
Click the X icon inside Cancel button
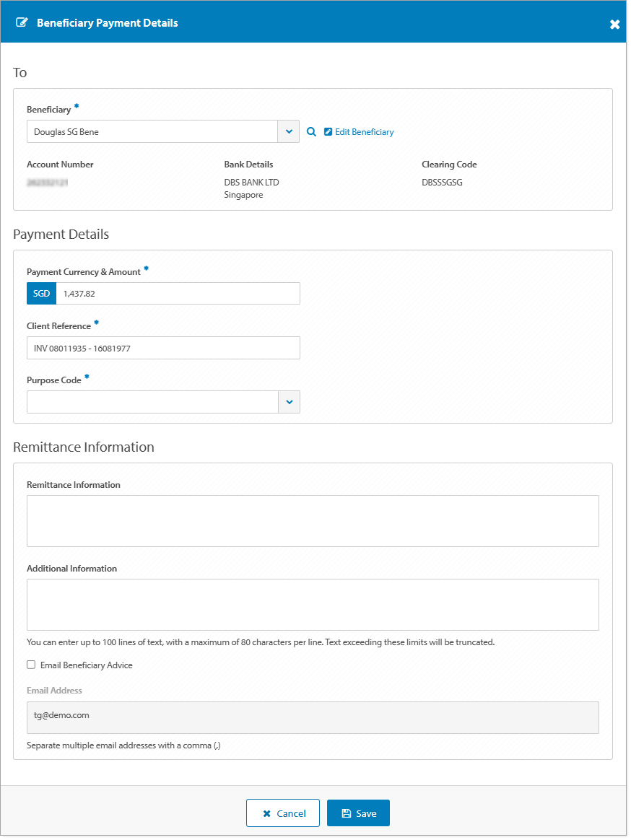[266, 813]
